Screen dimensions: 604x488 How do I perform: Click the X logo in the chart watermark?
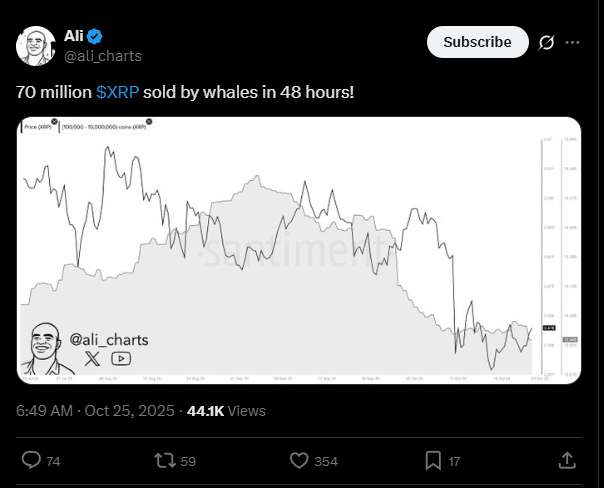click(92, 357)
